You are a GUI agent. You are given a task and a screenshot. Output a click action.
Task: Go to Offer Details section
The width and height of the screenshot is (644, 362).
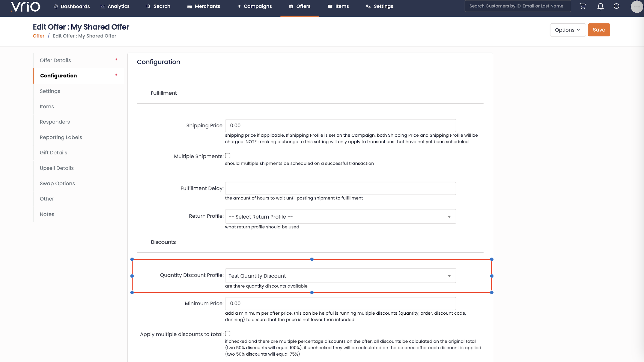point(79,60)
